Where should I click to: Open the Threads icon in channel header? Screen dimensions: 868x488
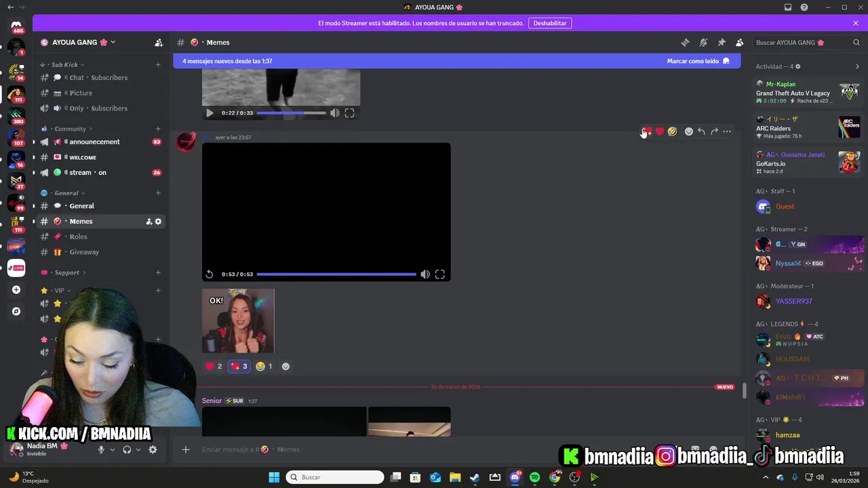tap(685, 42)
